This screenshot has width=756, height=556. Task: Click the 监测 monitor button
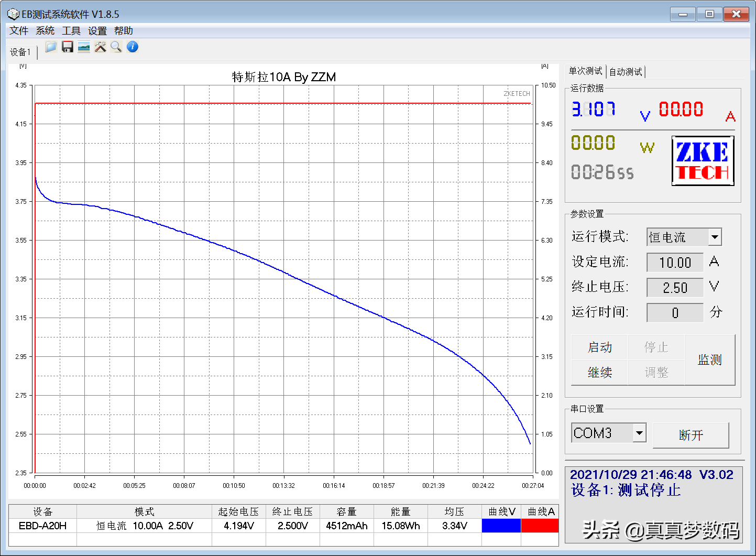tap(710, 360)
